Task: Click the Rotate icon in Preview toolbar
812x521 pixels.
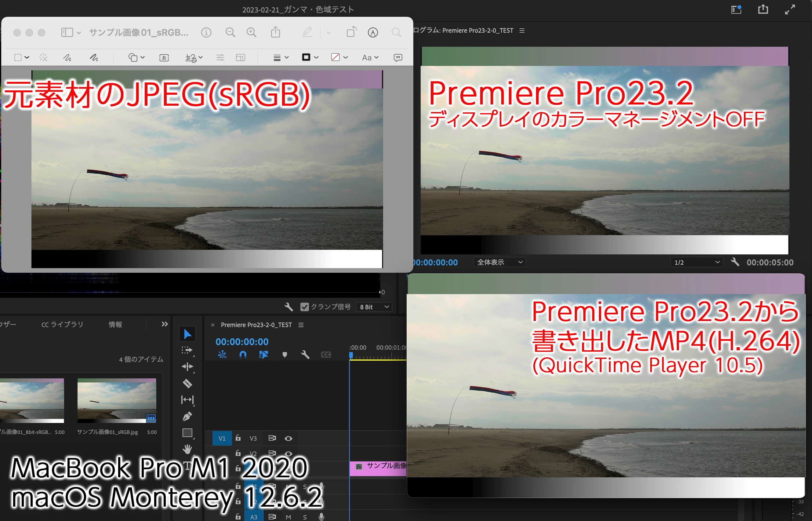Action: coord(351,32)
